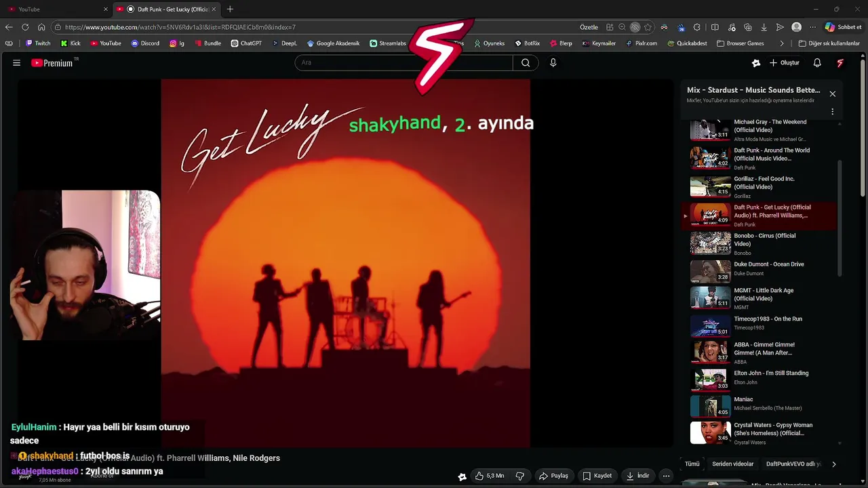
Task: Save video with the Kaydet button
Action: coord(597,476)
